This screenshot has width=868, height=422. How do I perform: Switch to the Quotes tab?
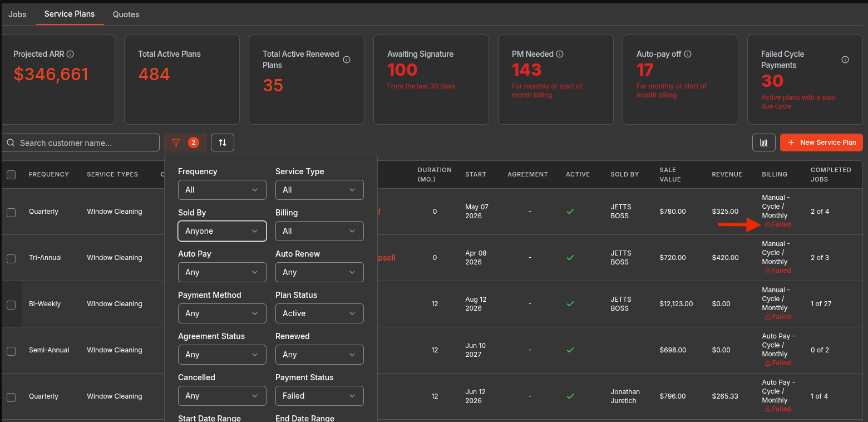click(x=126, y=14)
